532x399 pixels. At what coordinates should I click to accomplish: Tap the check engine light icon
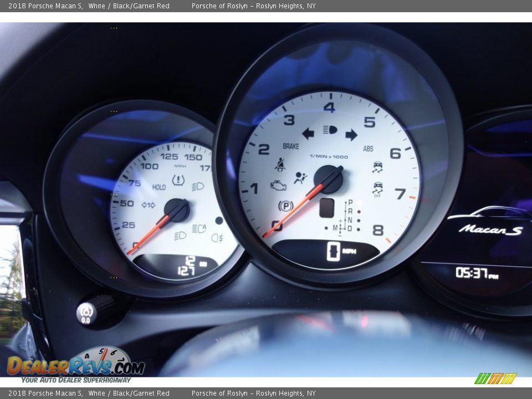point(278,186)
